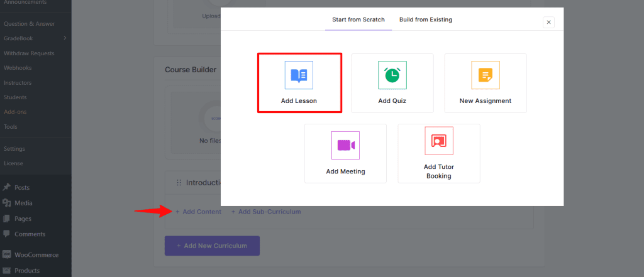Viewport: 644px width, 277px height.
Task: Click the Introduction curriculum drag handle
Action: 179,183
